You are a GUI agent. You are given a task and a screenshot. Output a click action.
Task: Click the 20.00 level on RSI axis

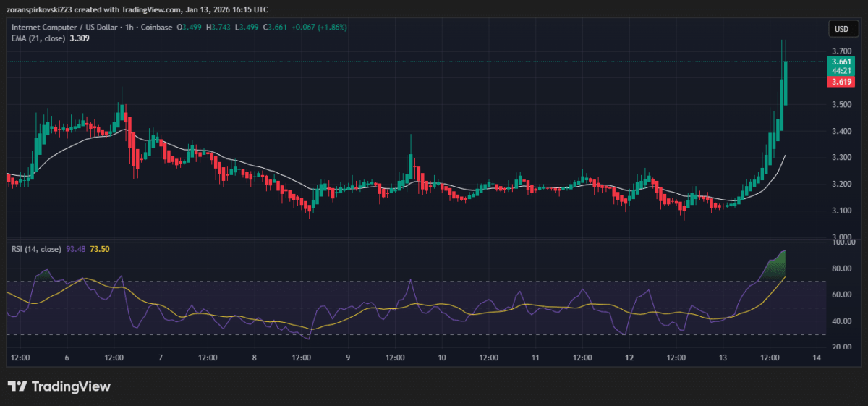point(842,347)
